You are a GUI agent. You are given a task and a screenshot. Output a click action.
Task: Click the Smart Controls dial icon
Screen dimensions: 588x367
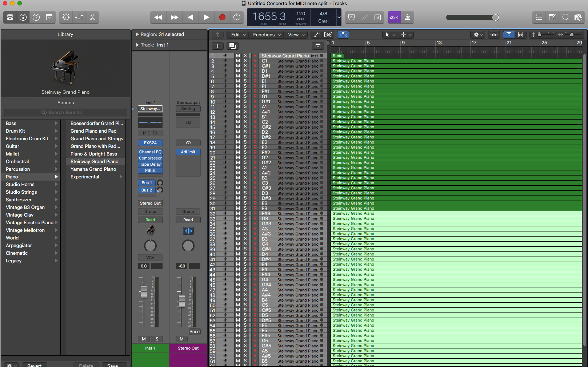coord(66,17)
